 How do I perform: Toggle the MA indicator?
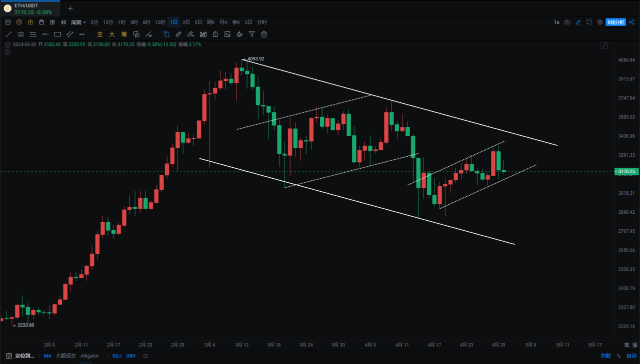pyautogui.click(x=47, y=356)
